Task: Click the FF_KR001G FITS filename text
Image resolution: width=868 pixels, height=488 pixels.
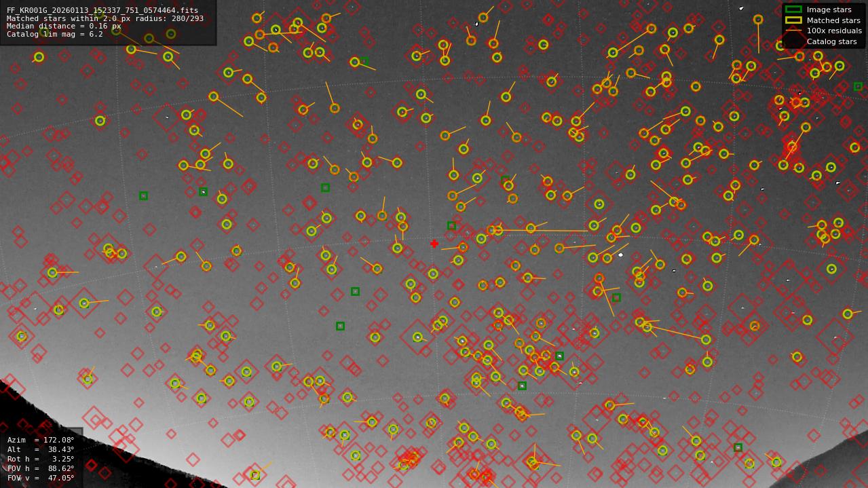Action: (102, 11)
